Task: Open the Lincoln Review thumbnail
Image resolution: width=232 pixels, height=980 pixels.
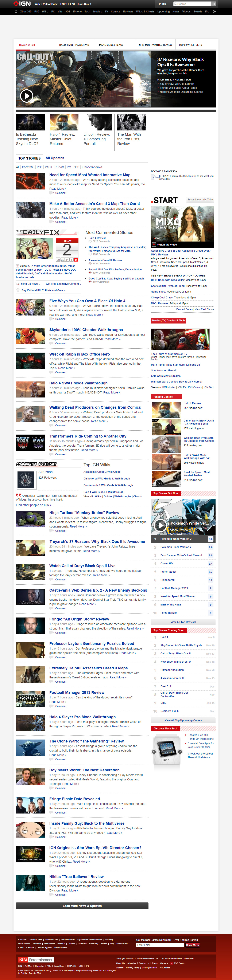Action: click(98, 122)
